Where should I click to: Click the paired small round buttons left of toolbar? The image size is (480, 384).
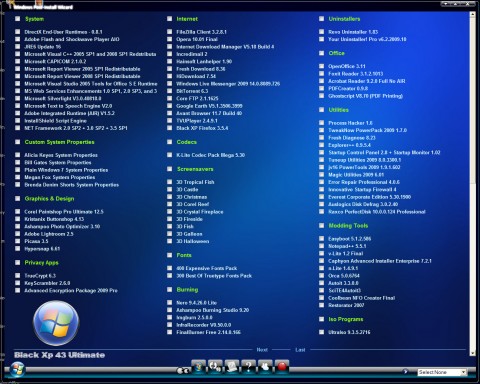click(183, 370)
